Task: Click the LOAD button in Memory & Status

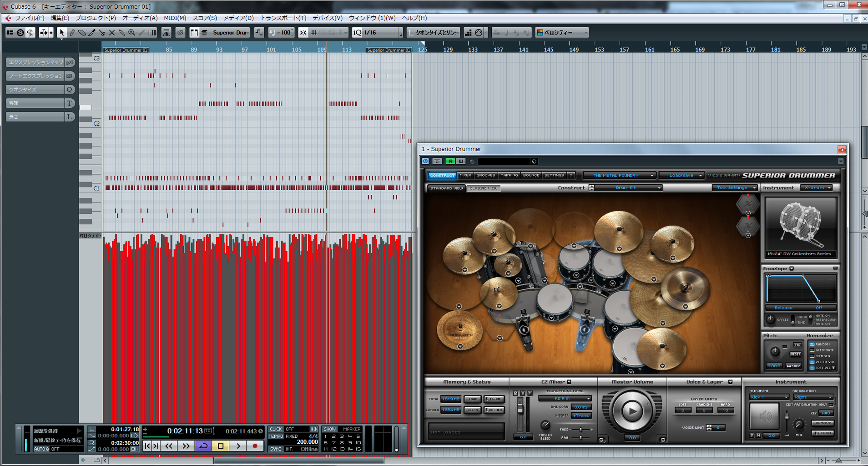Action: point(473,399)
